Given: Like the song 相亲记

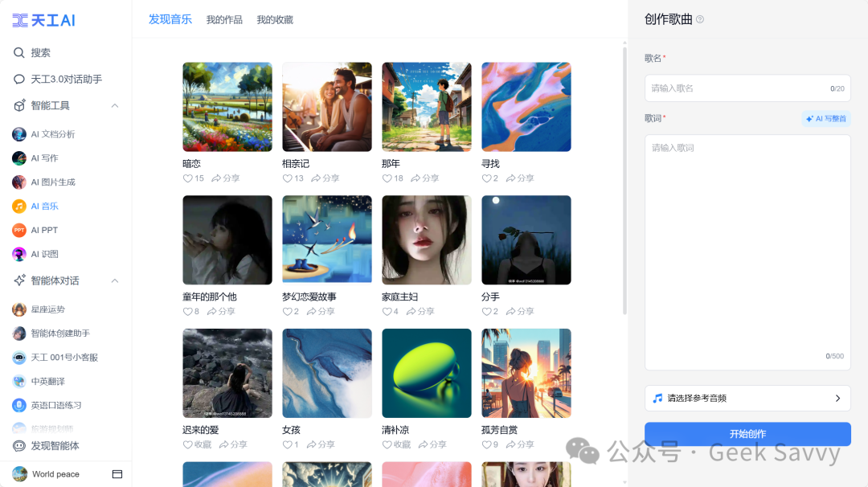Looking at the screenshot, I should 287,178.
